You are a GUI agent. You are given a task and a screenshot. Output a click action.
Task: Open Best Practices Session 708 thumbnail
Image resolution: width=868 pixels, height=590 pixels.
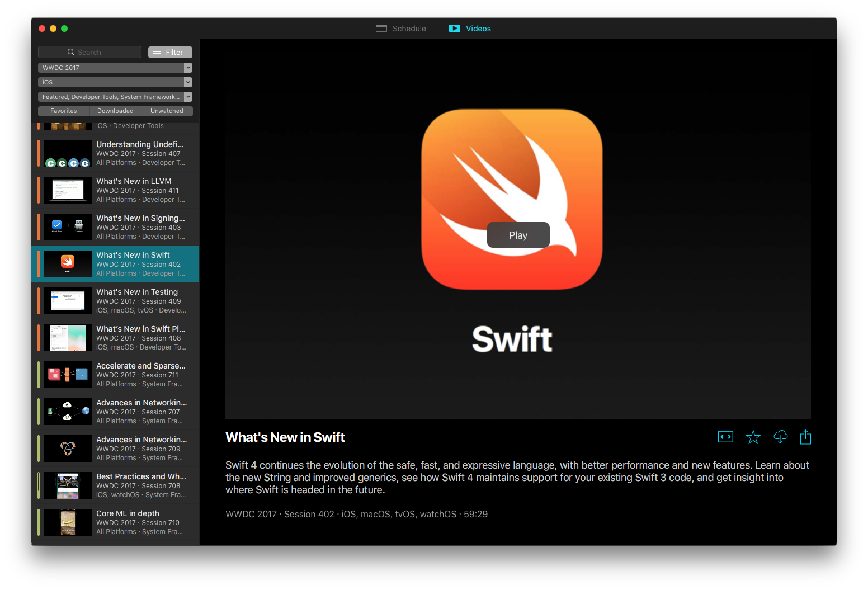coord(68,485)
